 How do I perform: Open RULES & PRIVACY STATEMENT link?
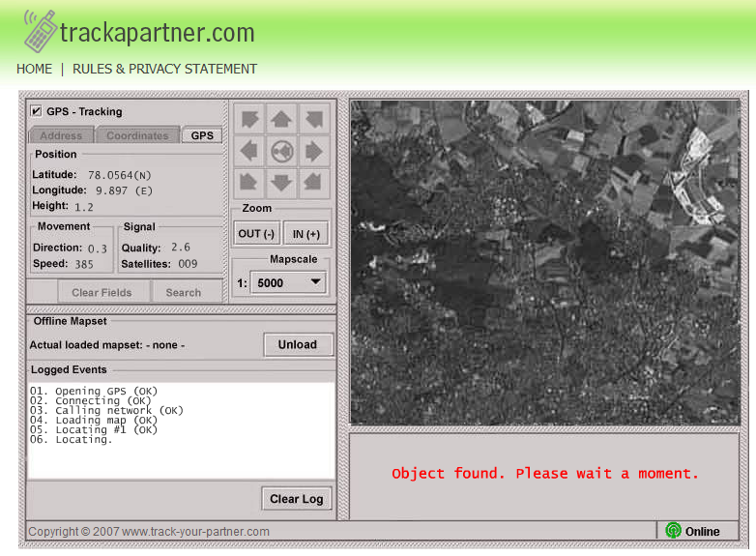click(x=164, y=69)
